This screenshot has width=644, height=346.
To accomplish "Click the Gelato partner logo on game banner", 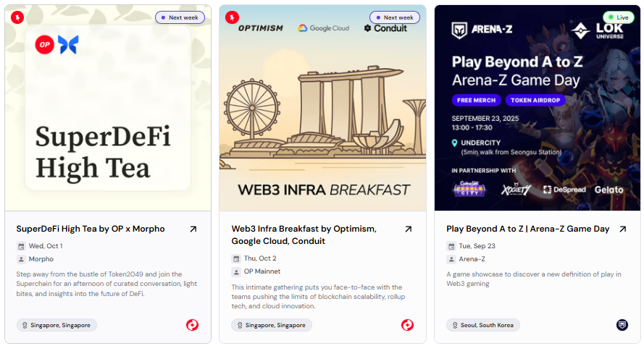I will [x=609, y=190].
